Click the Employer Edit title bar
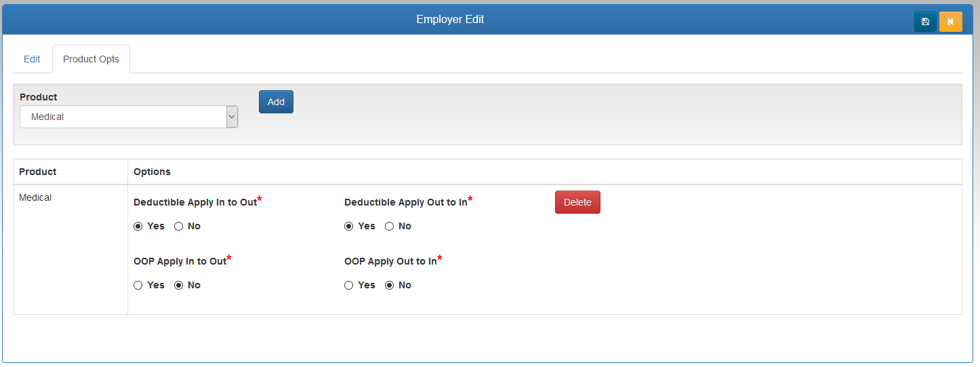The image size is (980, 367). 450,19
